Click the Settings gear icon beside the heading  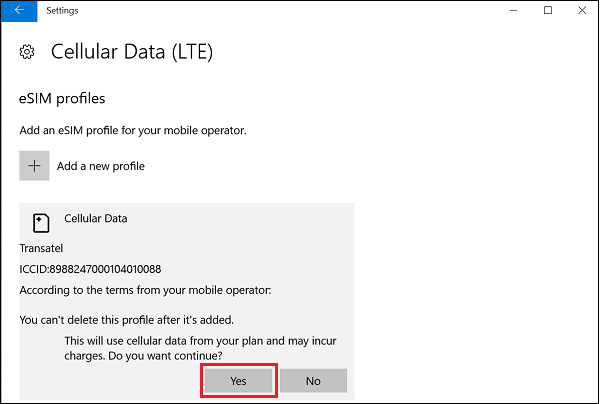coord(27,52)
